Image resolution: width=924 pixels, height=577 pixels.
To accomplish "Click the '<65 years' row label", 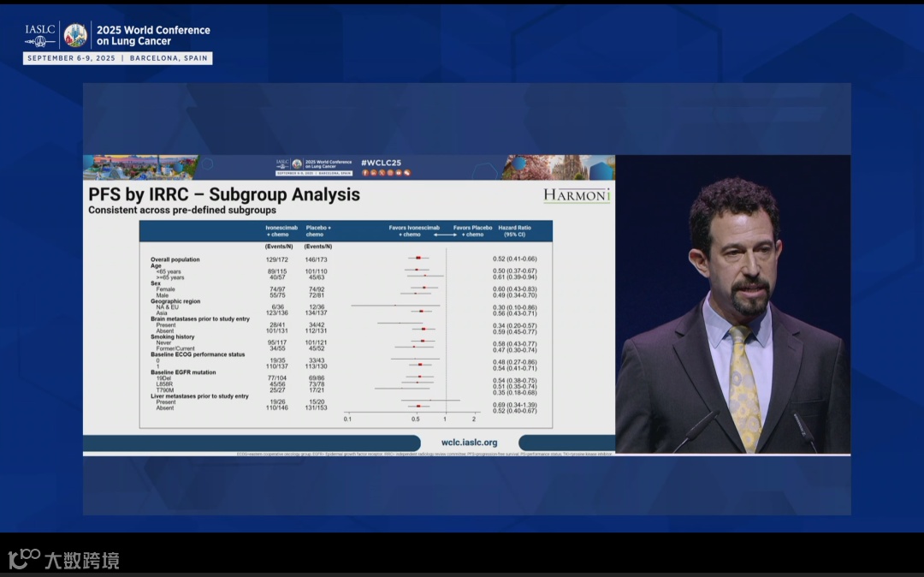I will (169, 271).
